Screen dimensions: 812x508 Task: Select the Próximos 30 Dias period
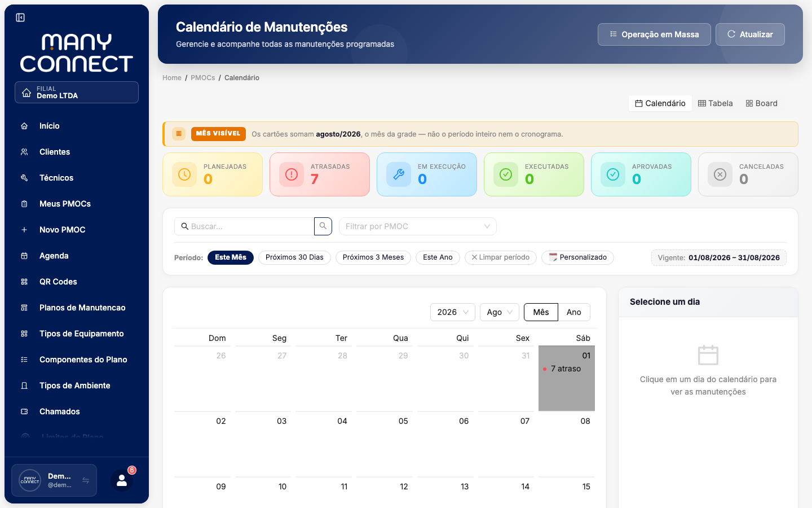pyautogui.click(x=294, y=257)
